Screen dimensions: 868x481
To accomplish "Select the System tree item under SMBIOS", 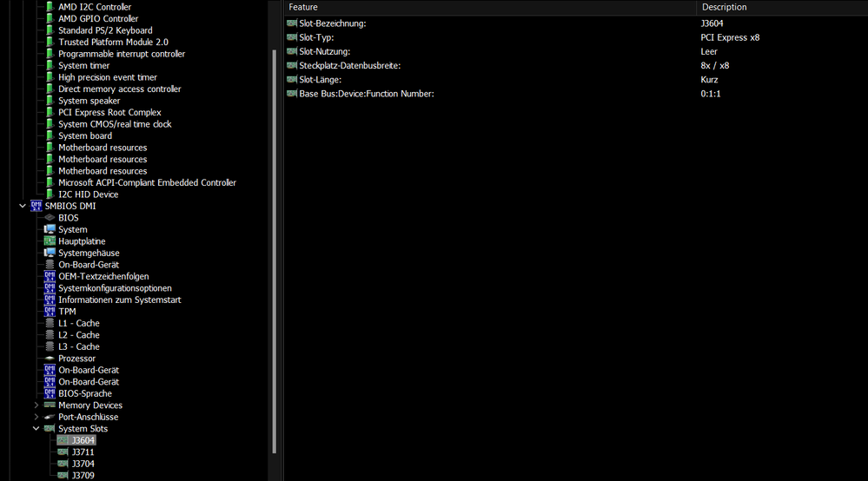I will (x=72, y=229).
